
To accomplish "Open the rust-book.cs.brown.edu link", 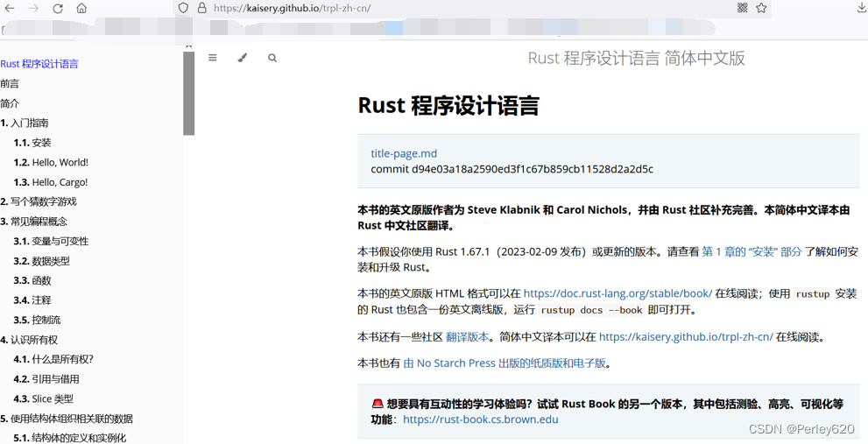I will click(481, 419).
